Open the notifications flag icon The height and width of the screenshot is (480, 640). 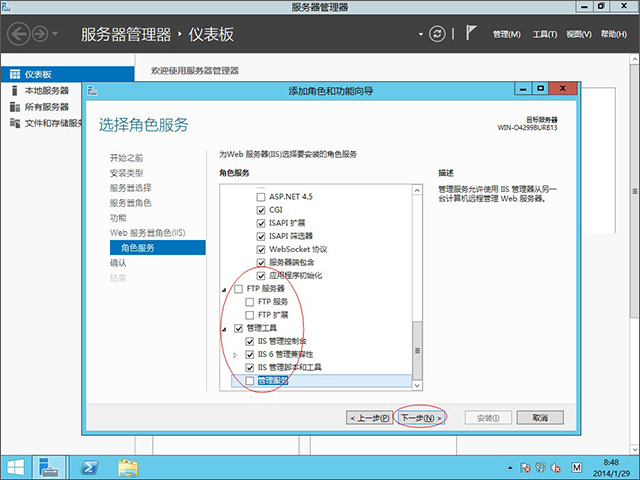(471, 33)
